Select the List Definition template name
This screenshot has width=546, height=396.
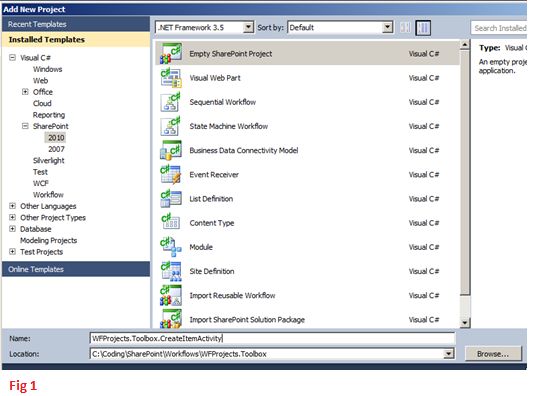tap(211, 199)
